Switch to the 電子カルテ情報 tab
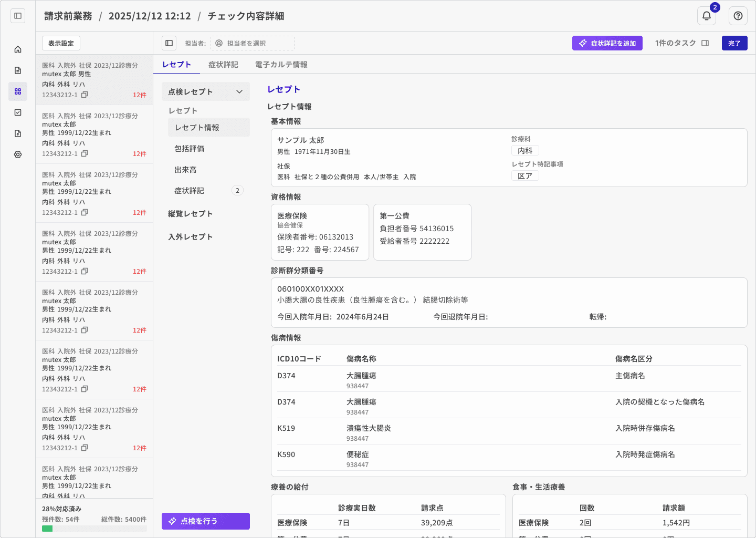 (x=281, y=64)
